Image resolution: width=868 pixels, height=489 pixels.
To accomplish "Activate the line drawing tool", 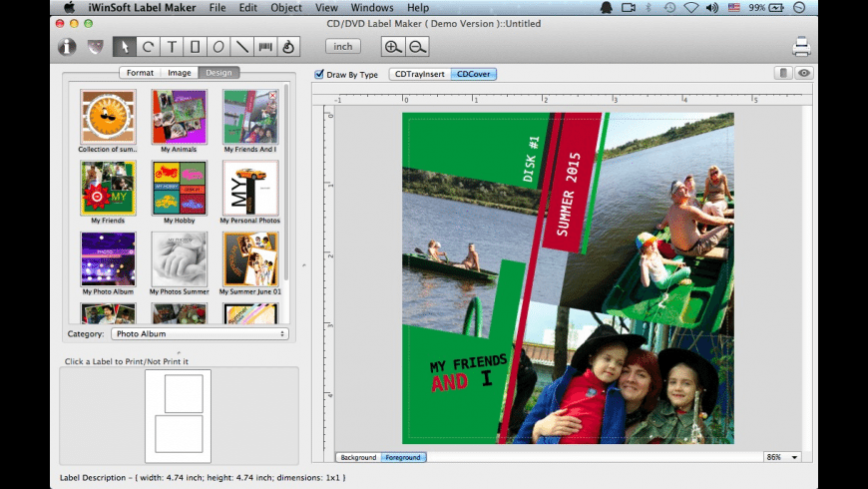I will [242, 47].
